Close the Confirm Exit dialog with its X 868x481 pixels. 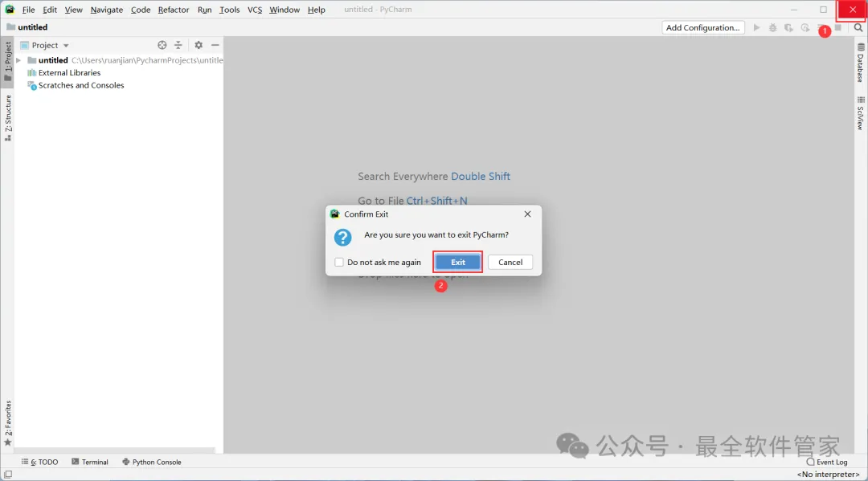[527, 214]
